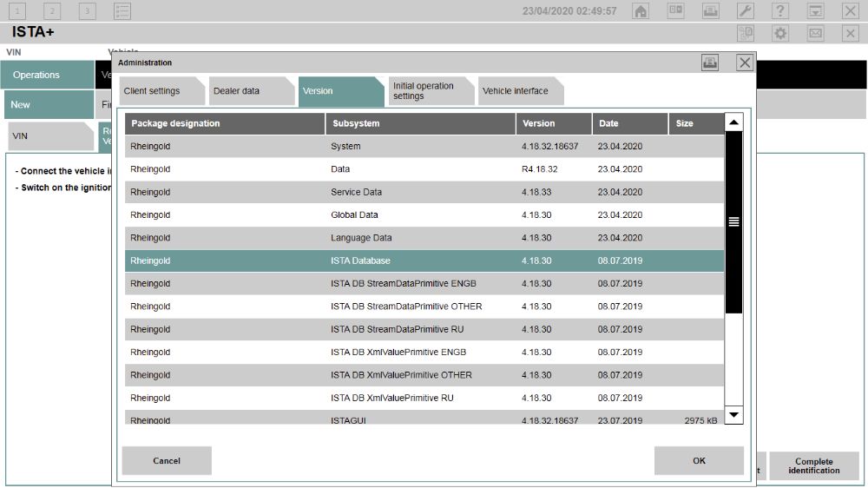Sort by Package designation column header

pos(225,123)
